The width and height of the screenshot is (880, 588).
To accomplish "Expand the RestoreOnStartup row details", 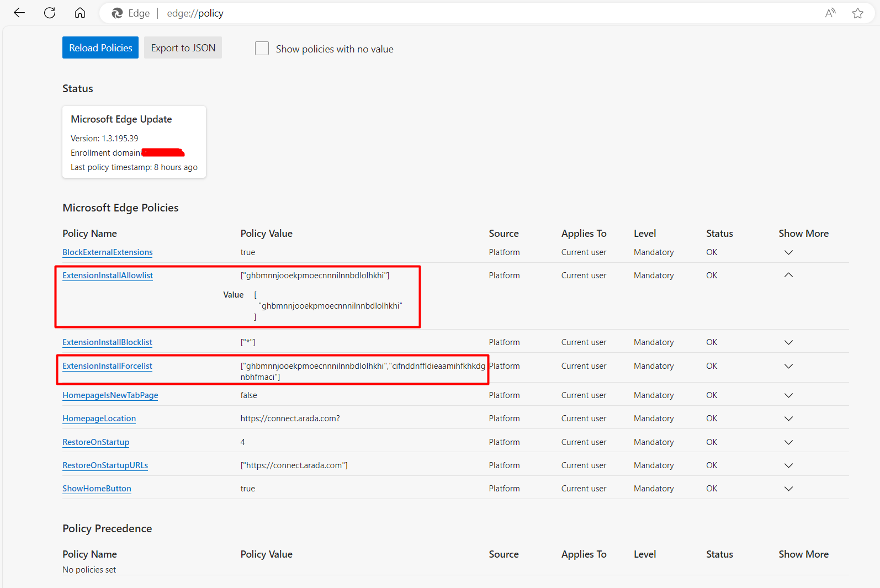I will (x=788, y=442).
